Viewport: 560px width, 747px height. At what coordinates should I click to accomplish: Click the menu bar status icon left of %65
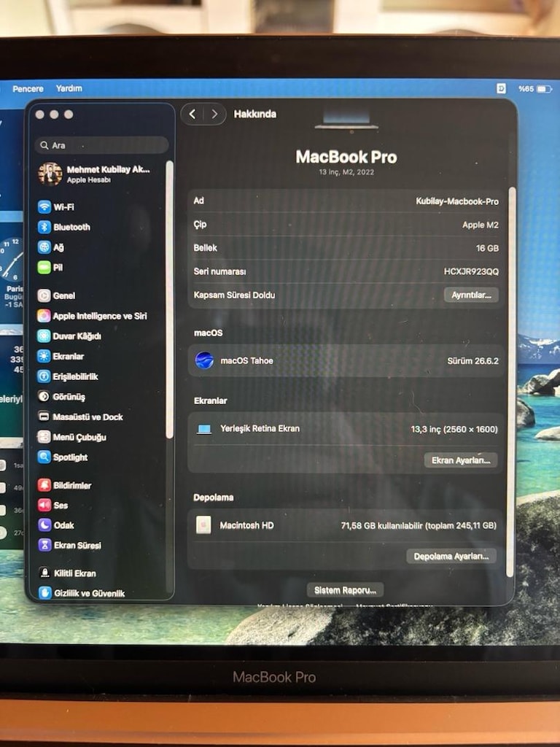pos(502,88)
